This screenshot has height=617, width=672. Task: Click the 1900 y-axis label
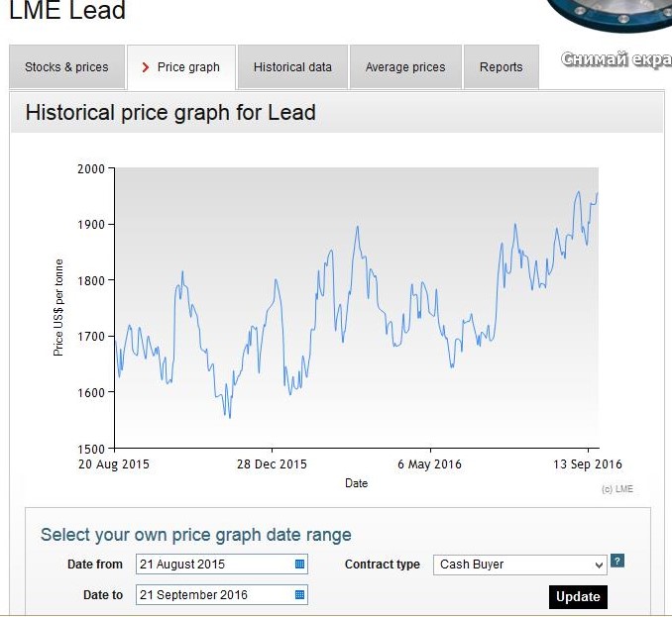[91, 225]
